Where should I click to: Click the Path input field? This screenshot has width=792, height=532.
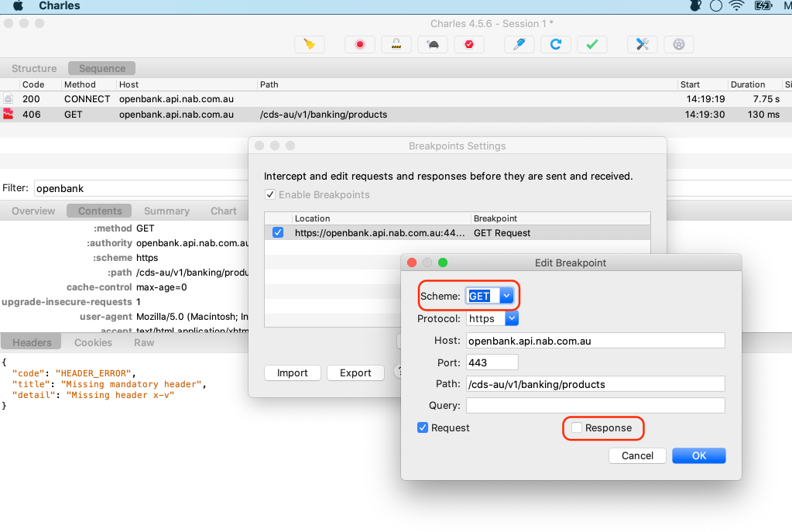click(595, 384)
